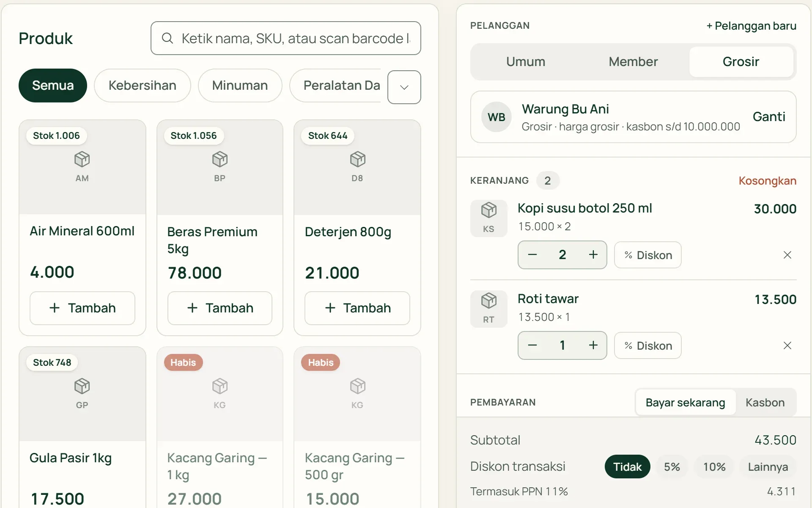This screenshot has width=812, height=508.
Task: Click the Kacang Garing 1 kg box icon
Action: 219,386
